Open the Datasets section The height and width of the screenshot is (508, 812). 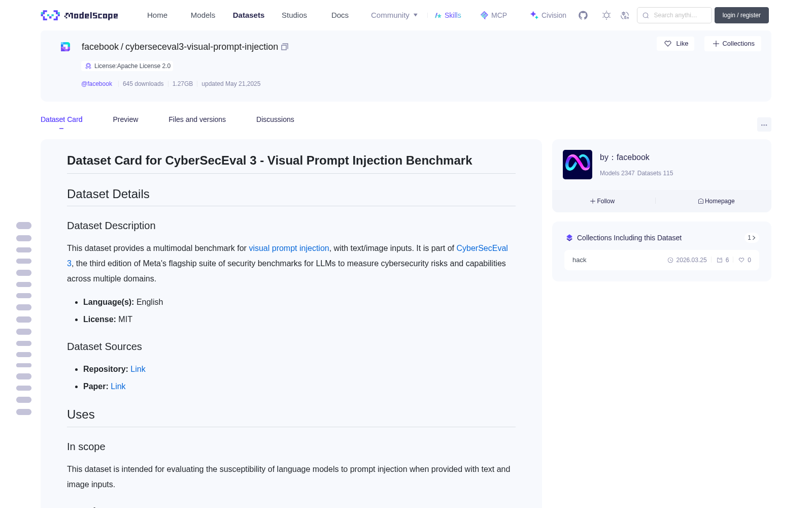pyautogui.click(x=249, y=15)
